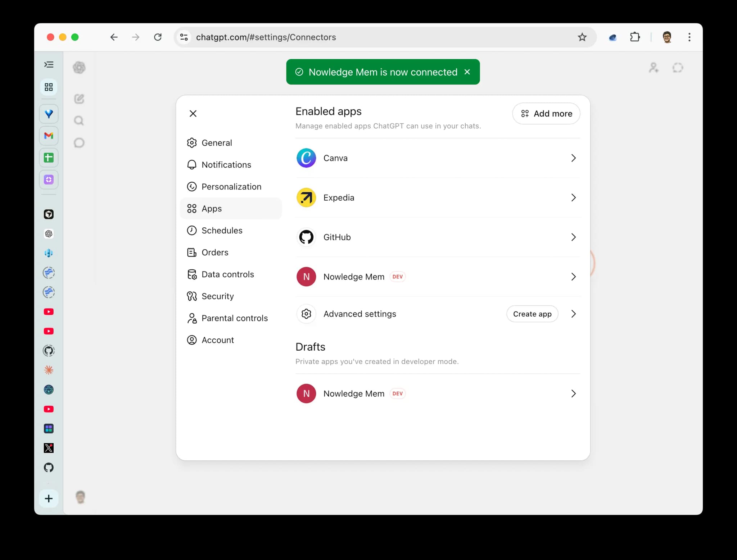Click the Expedia logo icon
Viewport: 737px width, 560px height.
click(306, 197)
